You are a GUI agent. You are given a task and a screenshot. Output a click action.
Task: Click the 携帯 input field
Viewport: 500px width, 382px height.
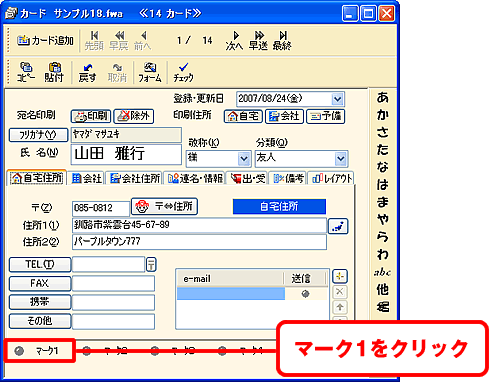click(113, 302)
